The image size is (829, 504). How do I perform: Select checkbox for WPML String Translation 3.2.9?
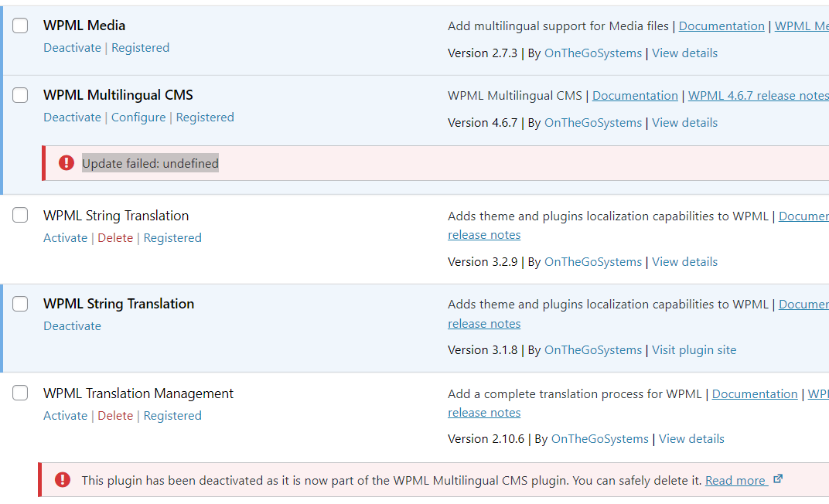(x=20, y=215)
